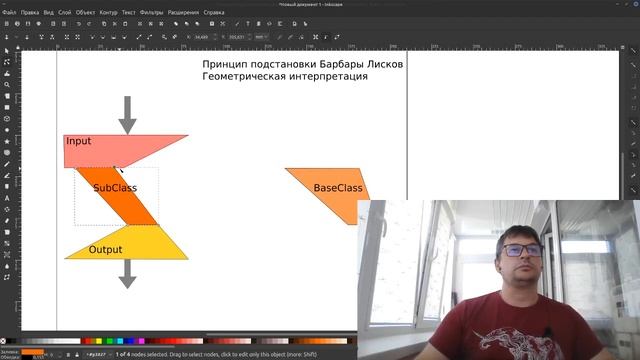The image size is (640, 360).
Task: Click the Duplicate object icon
Action: point(176,24)
